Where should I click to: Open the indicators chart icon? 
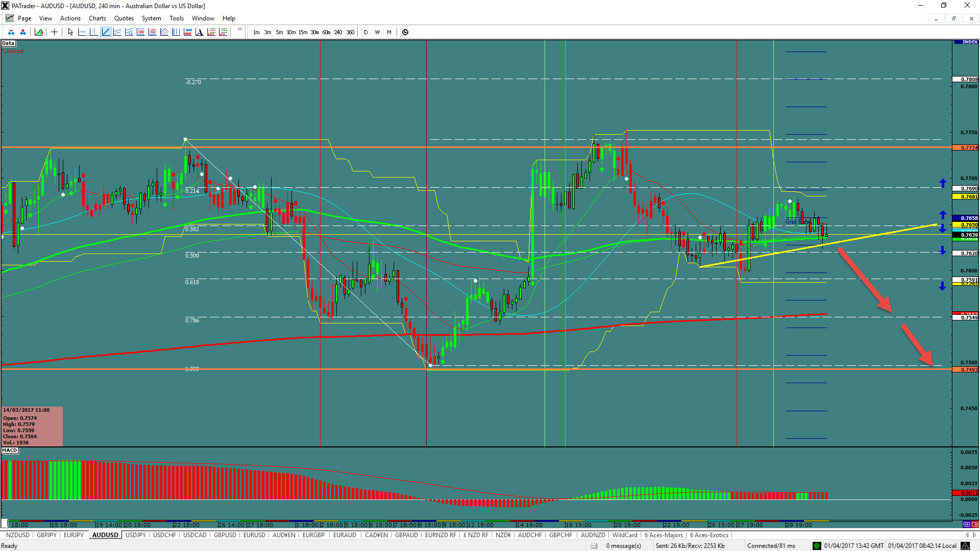click(39, 32)
